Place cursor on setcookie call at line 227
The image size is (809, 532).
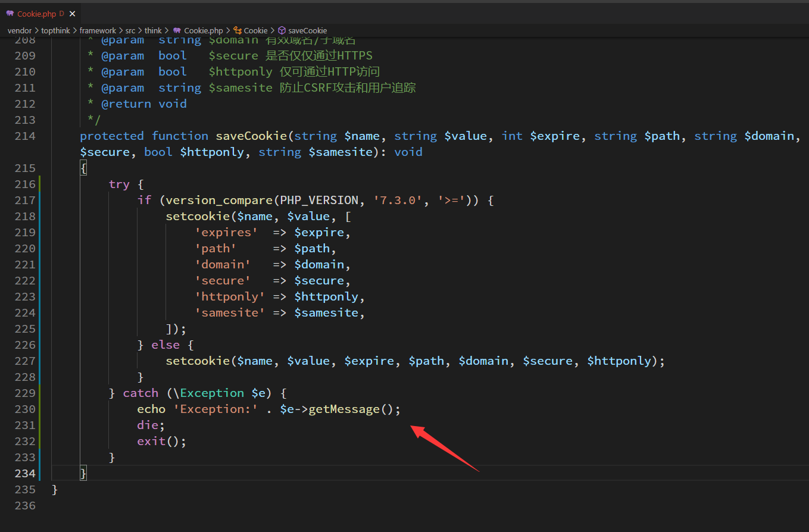[198, 361]
